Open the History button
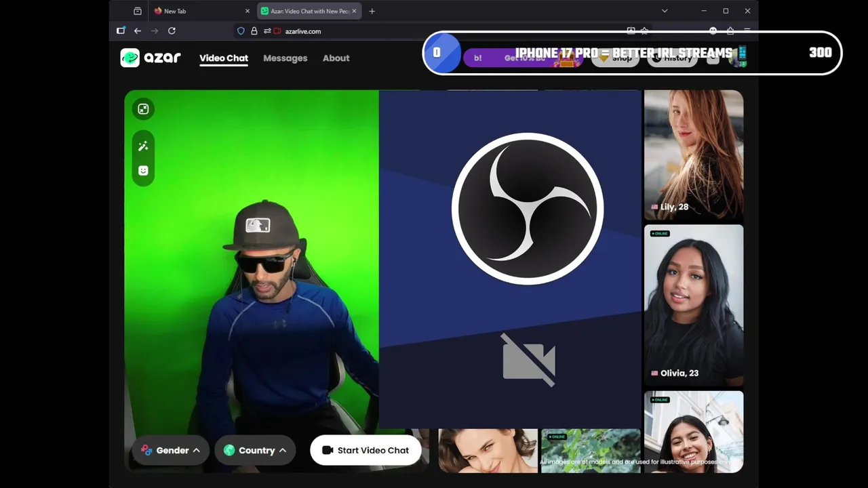The width and height of the screenshot is (868, 488). (x=673, y=58)
